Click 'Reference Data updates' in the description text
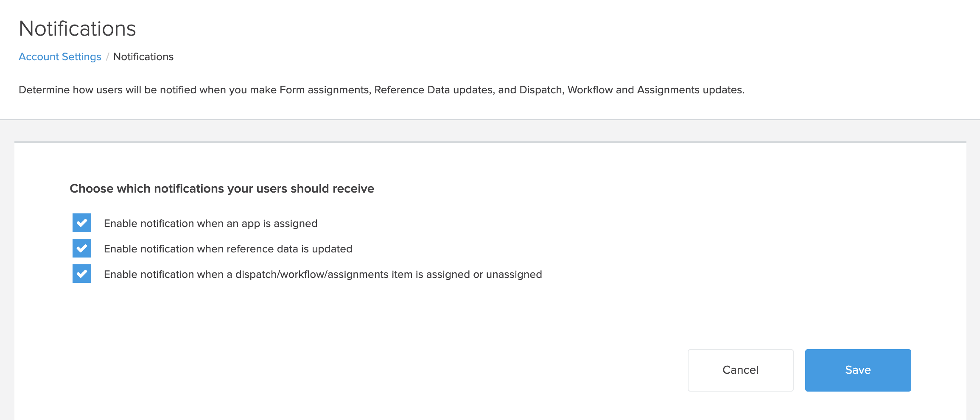This screenshot has height=420, width=980. (433, 90)
